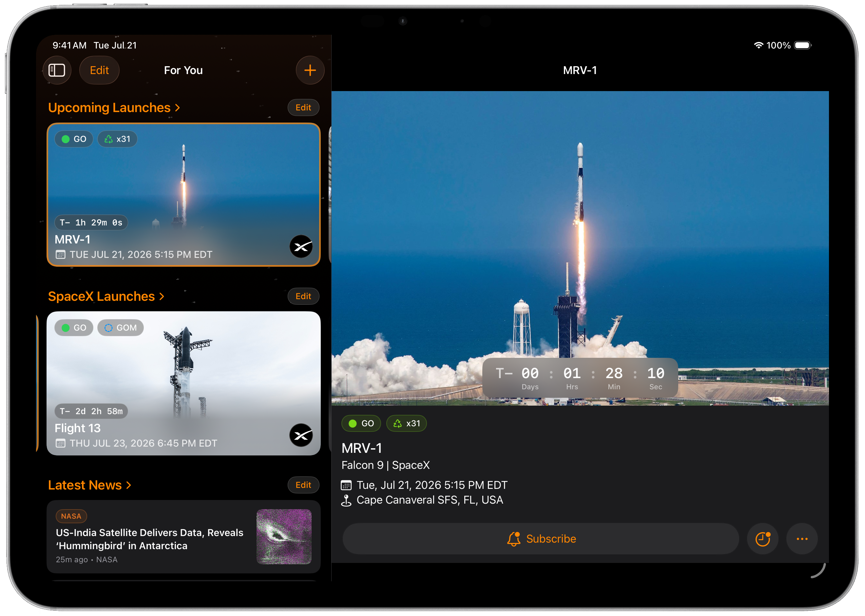Tap the 100% battery percentage text

pyautogui.click(x=778, y=45)
